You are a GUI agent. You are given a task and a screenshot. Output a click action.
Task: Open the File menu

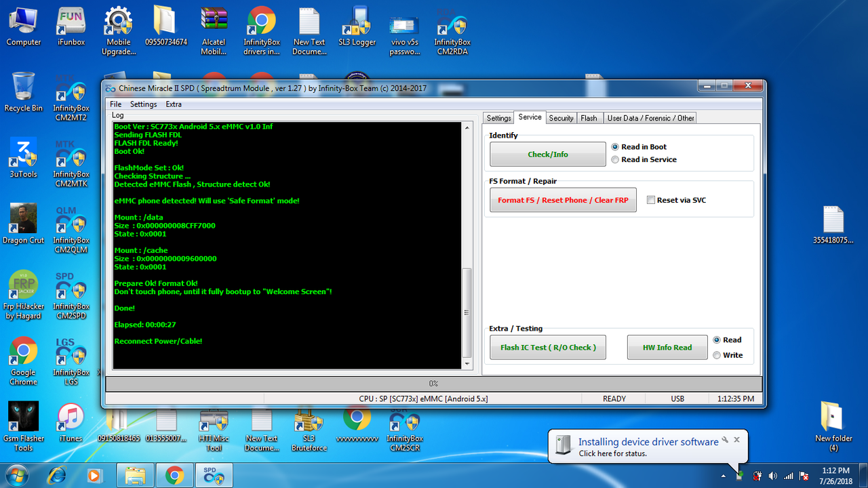point(116,104)
